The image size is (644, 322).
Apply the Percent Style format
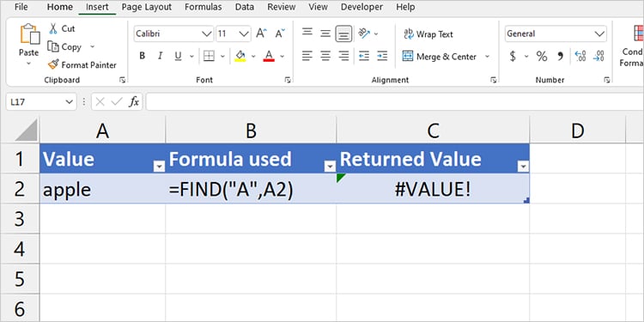[542, 57]
